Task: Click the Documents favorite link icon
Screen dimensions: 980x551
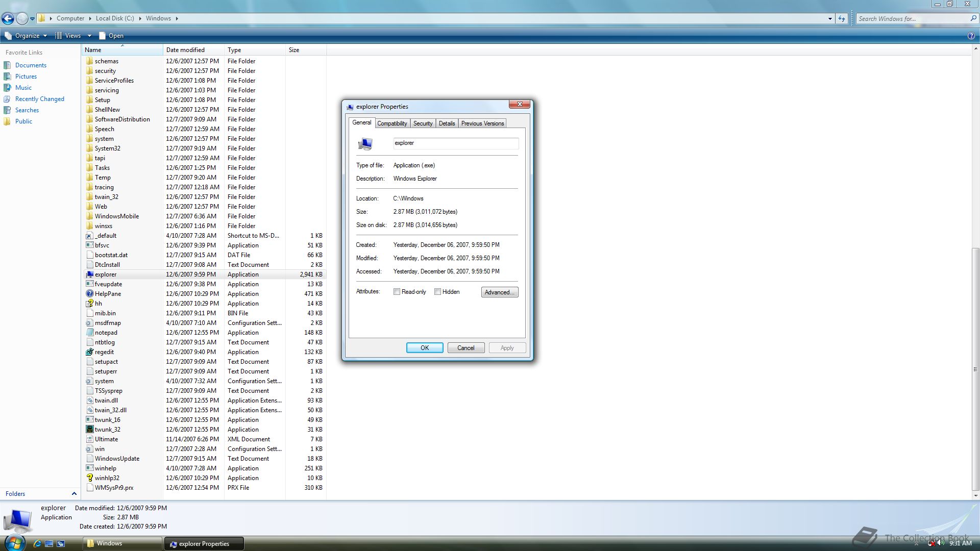Action: (x=7, y=65)
